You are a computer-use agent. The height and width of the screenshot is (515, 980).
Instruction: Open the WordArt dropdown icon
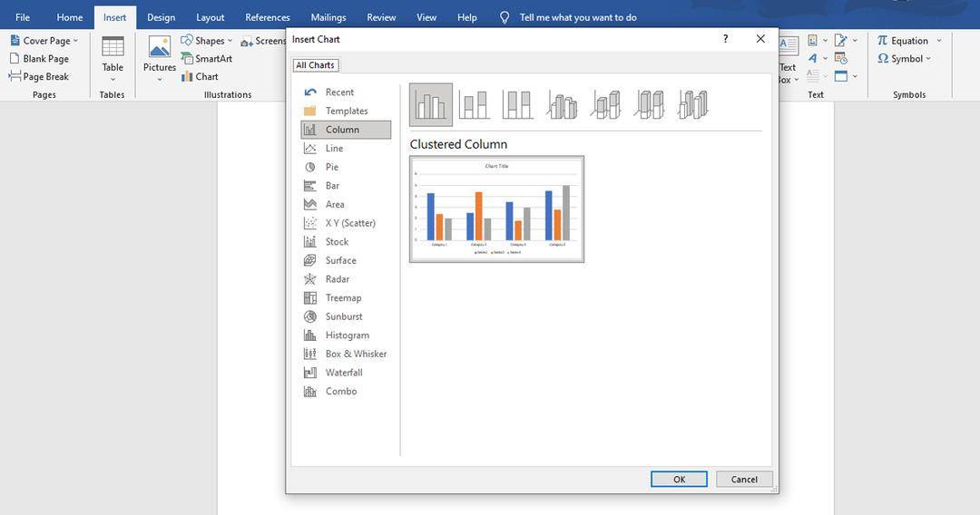click(817, 58)
